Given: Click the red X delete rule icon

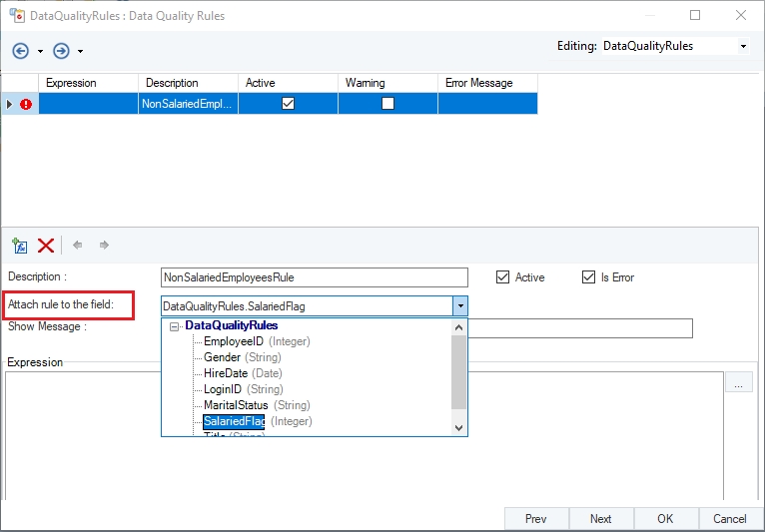Looking at the screenshot, I should click(x=46, y=245).
